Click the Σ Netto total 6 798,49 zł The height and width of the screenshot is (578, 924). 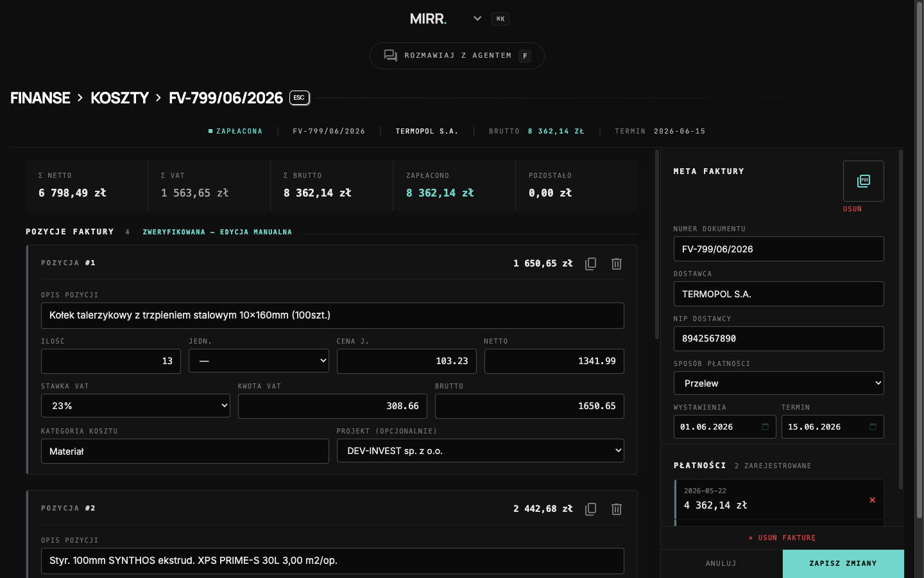73,193
